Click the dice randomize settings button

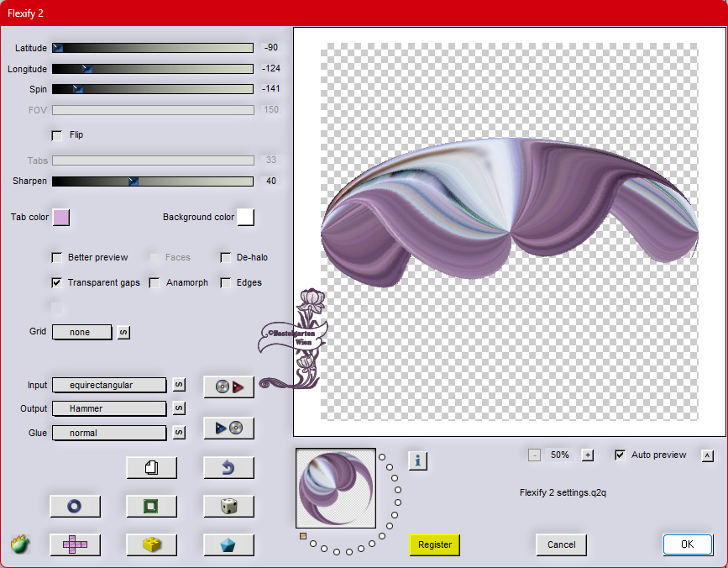pyautogui.click(x=228, y=506)
